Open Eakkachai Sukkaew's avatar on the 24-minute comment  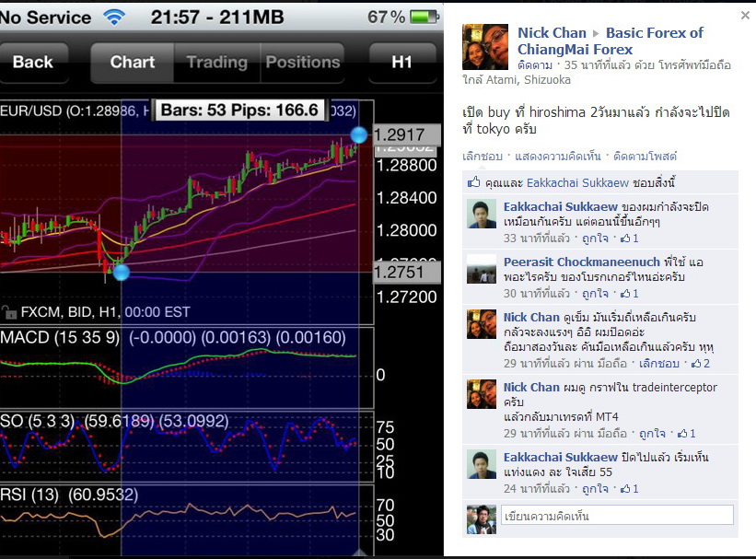pos(482,464)
